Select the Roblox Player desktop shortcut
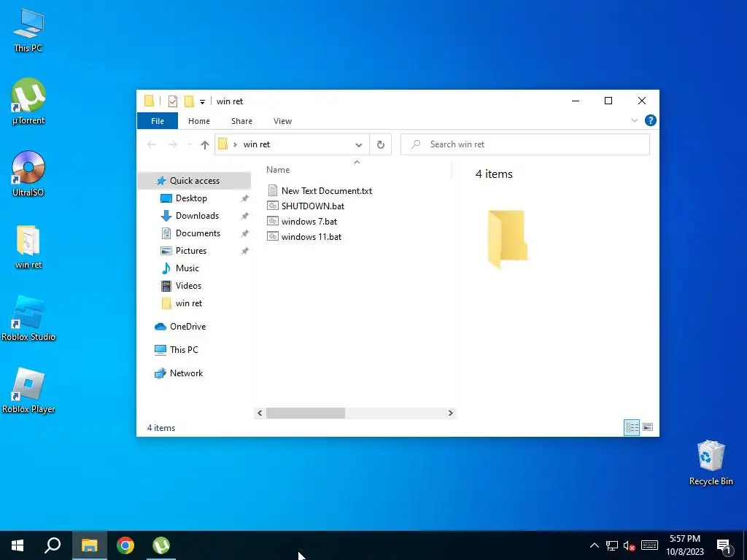 coord(28,391)
